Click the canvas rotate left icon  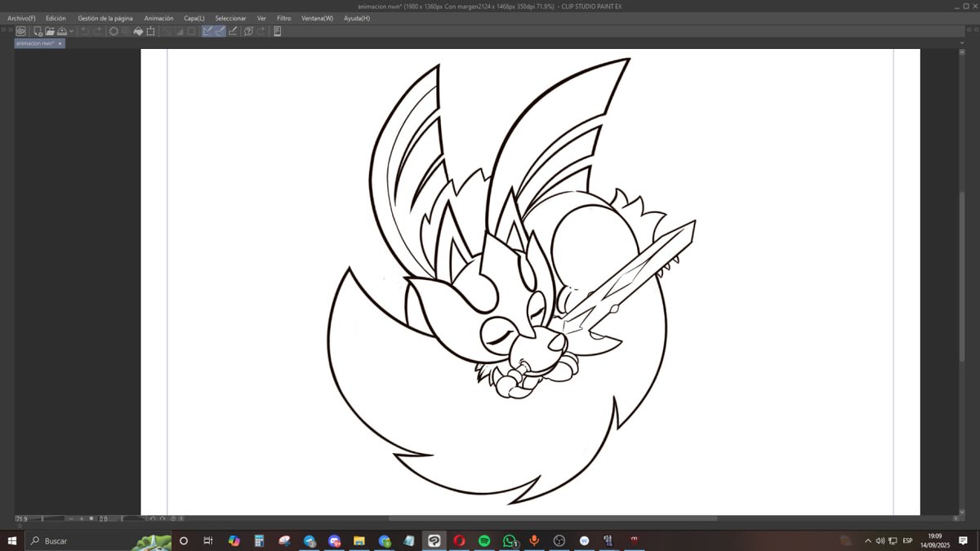(153, 519)
